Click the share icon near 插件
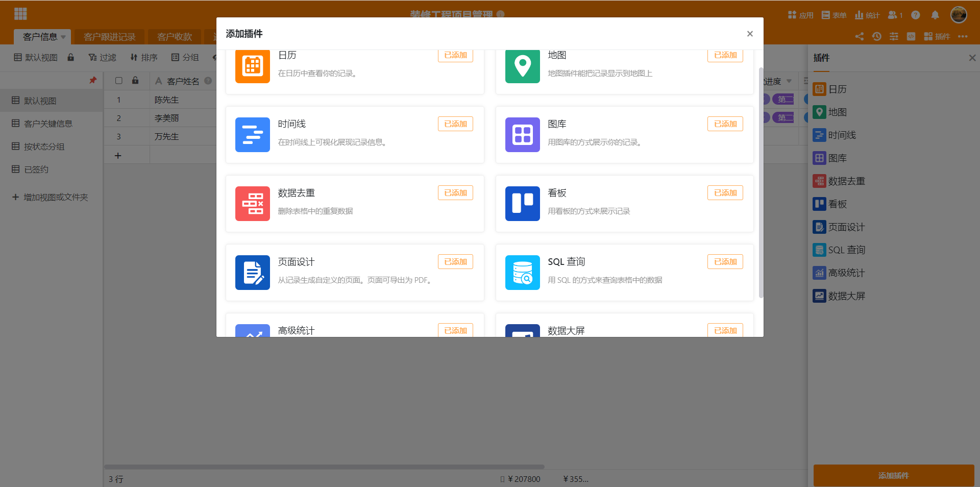This screenshot has width=980, height=487. 859,36
